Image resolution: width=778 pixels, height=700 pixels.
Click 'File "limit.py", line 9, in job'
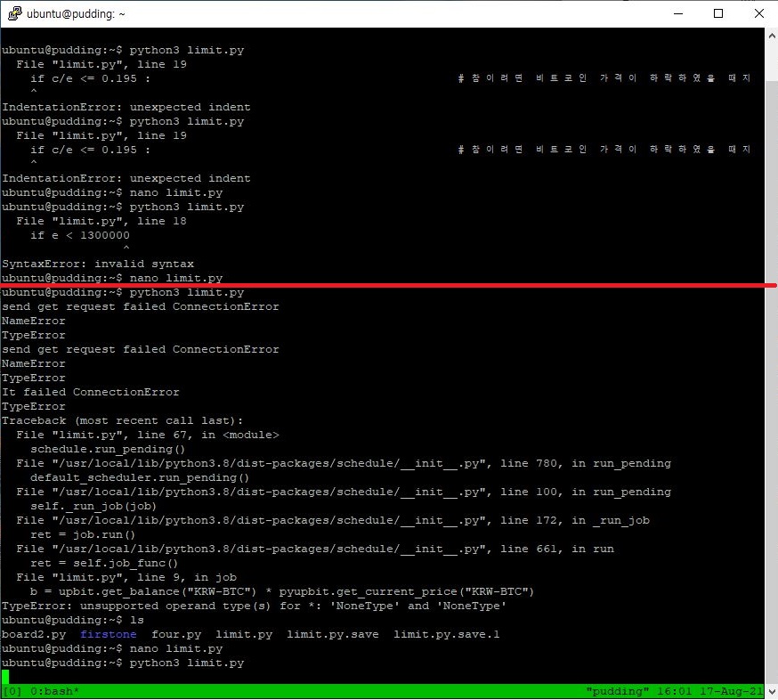coord(126,577)
